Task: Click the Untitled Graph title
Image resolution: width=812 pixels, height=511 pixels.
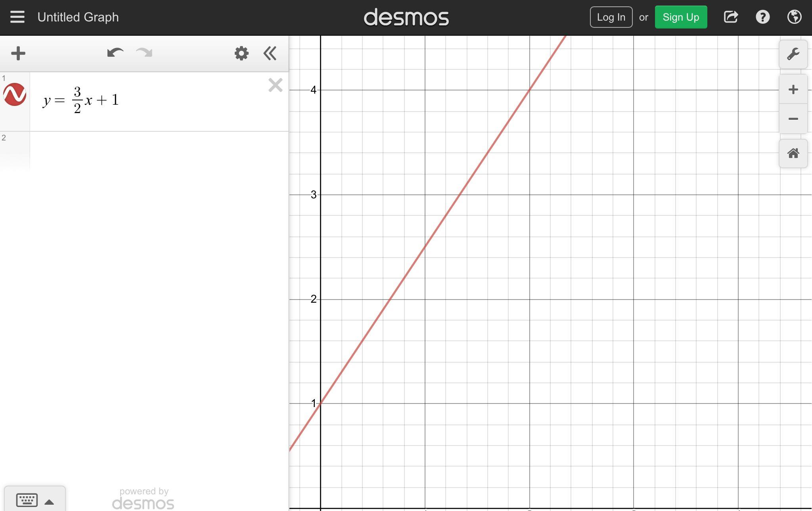Action: point(78,17)
